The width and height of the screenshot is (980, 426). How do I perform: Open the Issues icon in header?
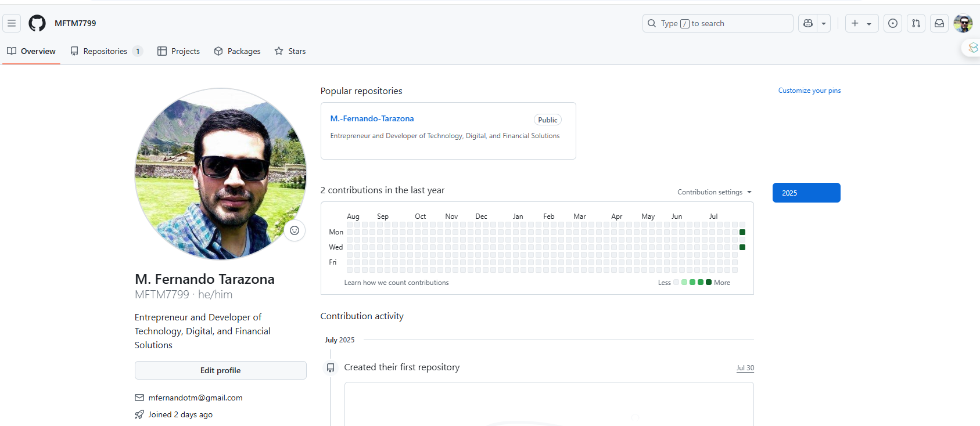coord(893,23)
